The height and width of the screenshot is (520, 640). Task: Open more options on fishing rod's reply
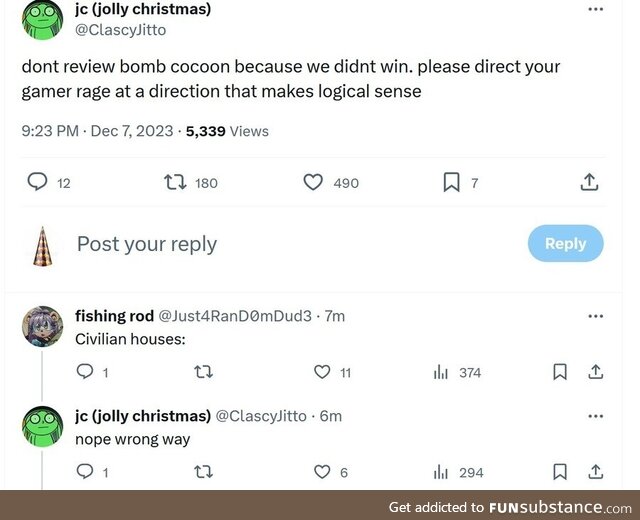[596, 316]
